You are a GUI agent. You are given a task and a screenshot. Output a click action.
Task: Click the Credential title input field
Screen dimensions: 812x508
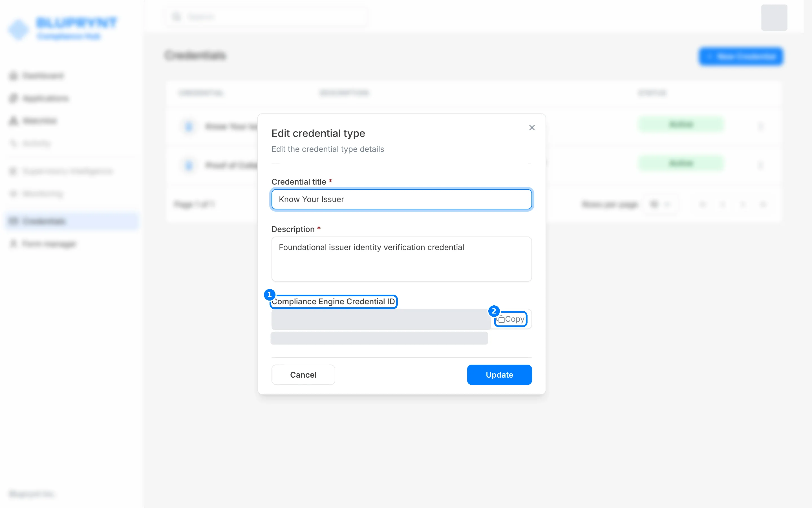402,199
